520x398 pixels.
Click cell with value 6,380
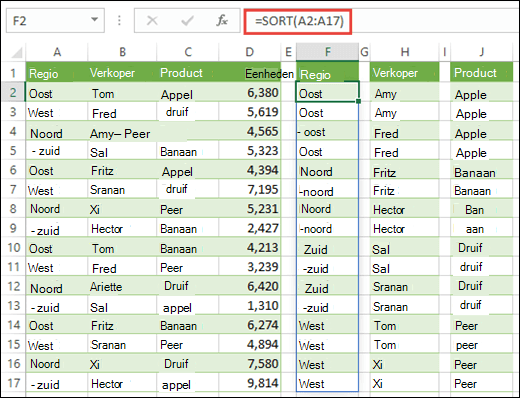tap(250, 92)
